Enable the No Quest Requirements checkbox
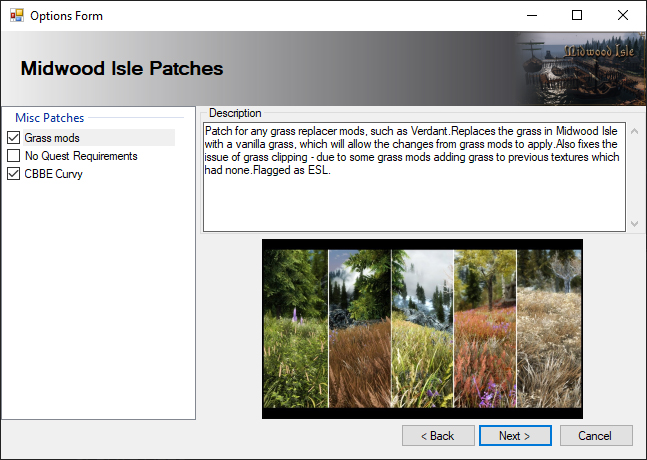This screenshot has width=647, height=460. tap(14, 156)
